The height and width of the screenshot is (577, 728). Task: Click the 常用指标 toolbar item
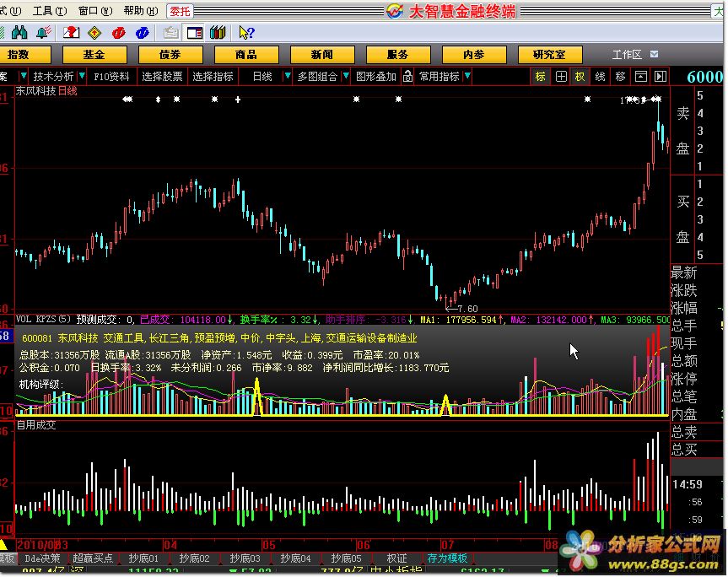click(x=439, y=77)
